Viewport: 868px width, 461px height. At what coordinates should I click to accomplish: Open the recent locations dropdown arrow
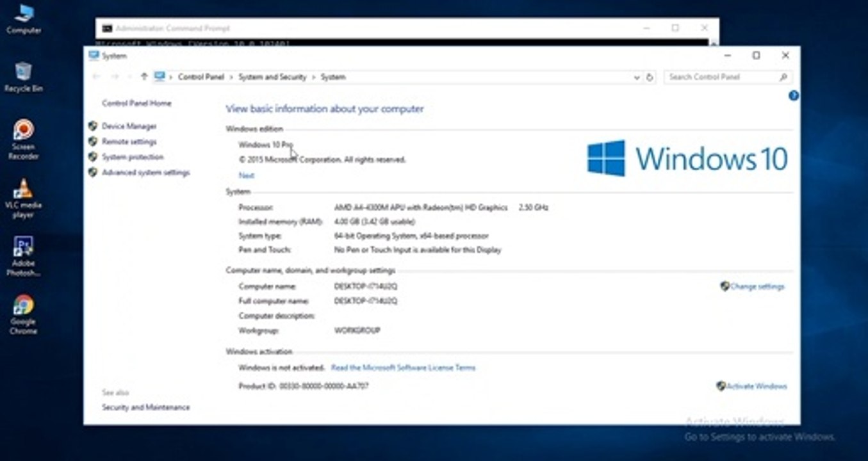[x=130, y=77]
